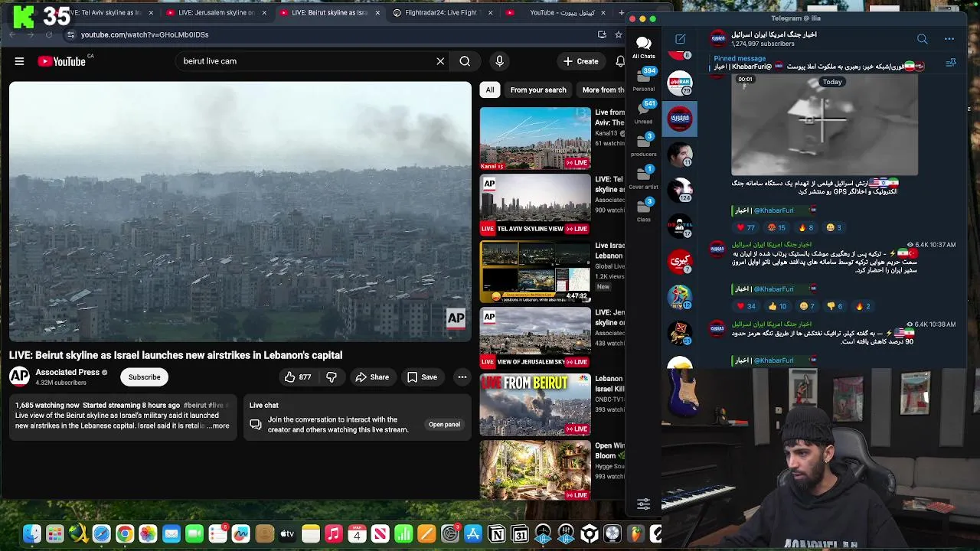
Task: Open the Telegram producers folder
Action: [644, 145]
